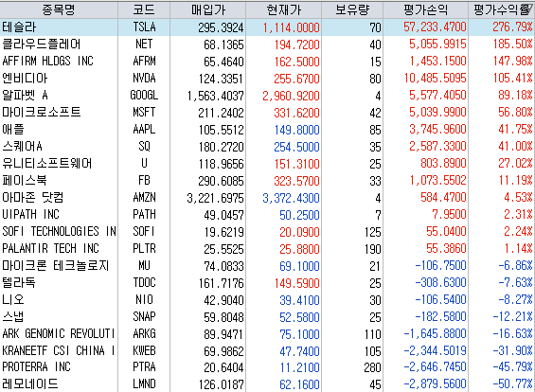Select AFFIRM HLDGS INC row
The width and height of the screenshot is (535, 392).
pos(47,62)
